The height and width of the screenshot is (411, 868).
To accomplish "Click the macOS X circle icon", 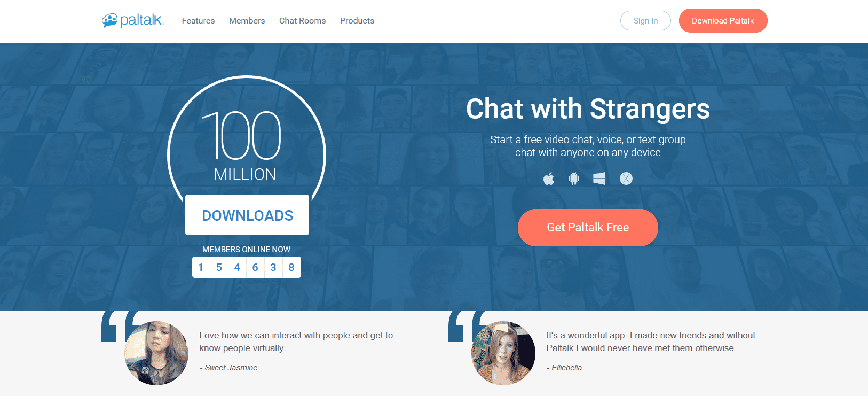I will click(x=626, y=179).
